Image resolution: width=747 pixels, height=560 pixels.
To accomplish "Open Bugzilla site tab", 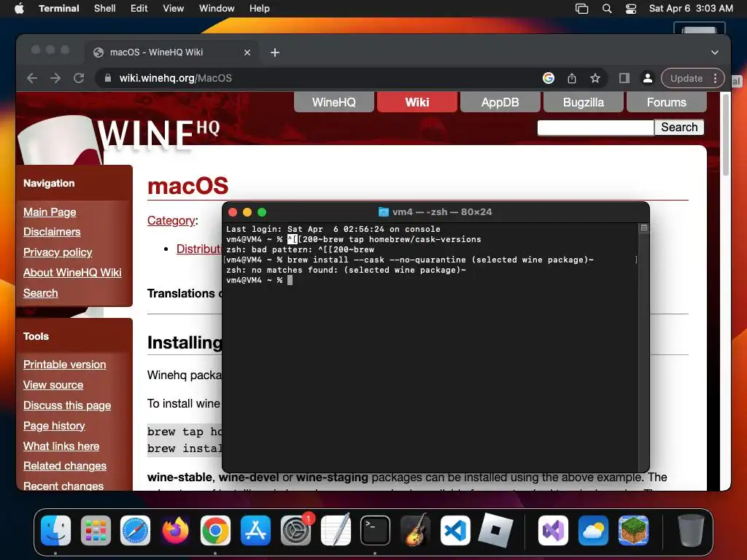I will (x=584, y=102).
